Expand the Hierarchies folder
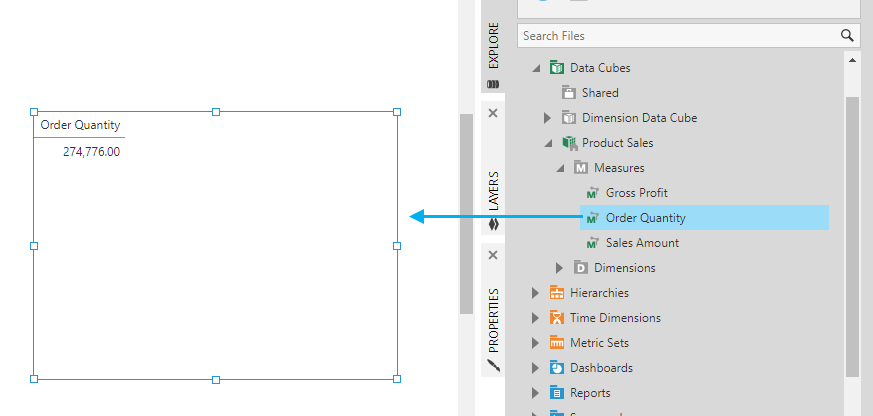This screenshot has height=416, width=873. coord(535,293)
